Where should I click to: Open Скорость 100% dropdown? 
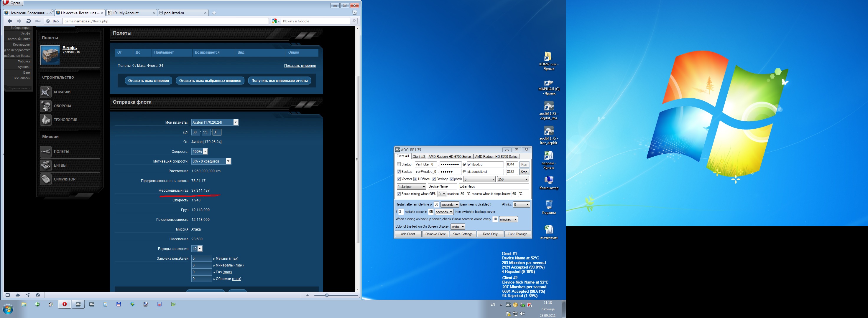200,151
